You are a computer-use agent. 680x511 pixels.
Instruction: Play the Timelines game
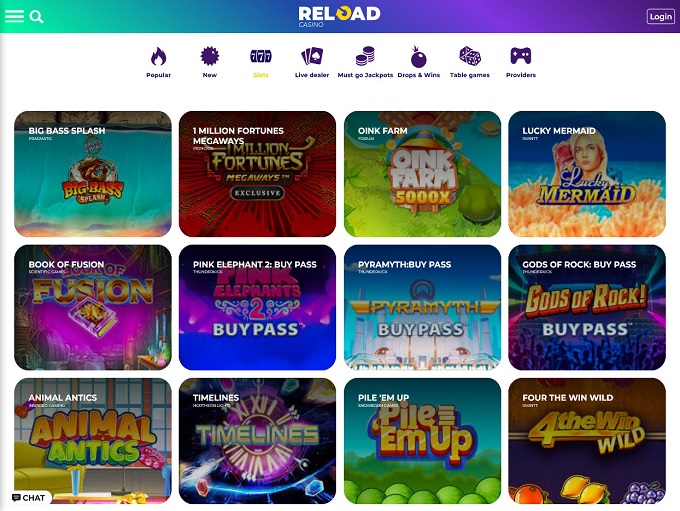(x=257, y=441)
